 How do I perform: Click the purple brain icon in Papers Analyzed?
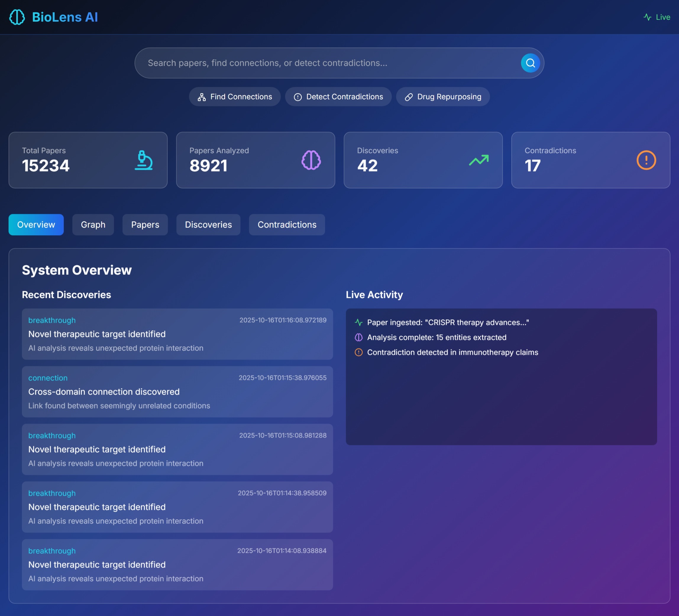311,160
